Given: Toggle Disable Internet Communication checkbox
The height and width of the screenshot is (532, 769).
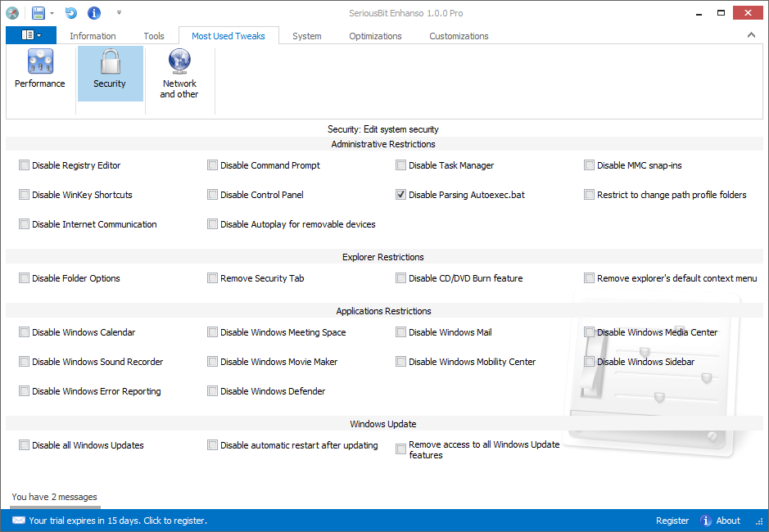Looking at the screenshot, I should 24,224.
